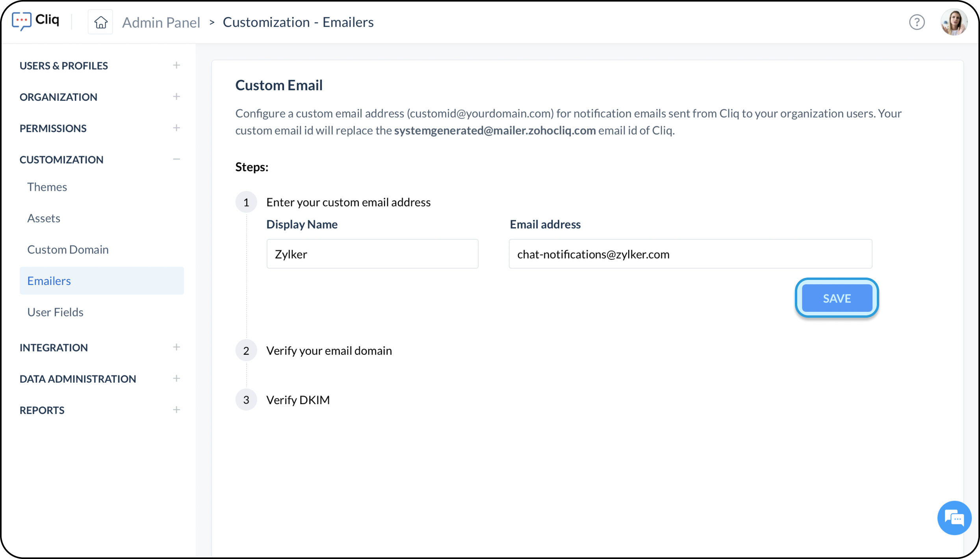
Task: Focus the Display Name input field
Action: [x=372, y=254]
